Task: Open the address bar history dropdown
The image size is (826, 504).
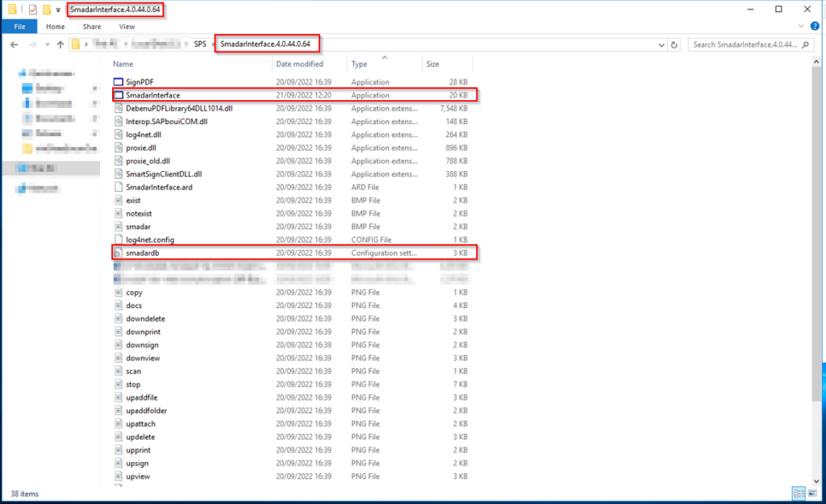Action: (x=661, y=45)
